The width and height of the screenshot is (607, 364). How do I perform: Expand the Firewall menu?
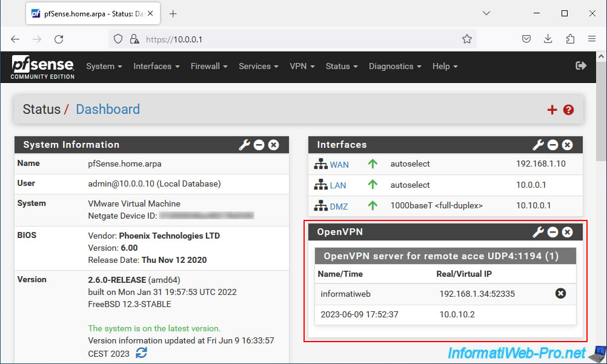pyautogui.click(x=209, y=66)
